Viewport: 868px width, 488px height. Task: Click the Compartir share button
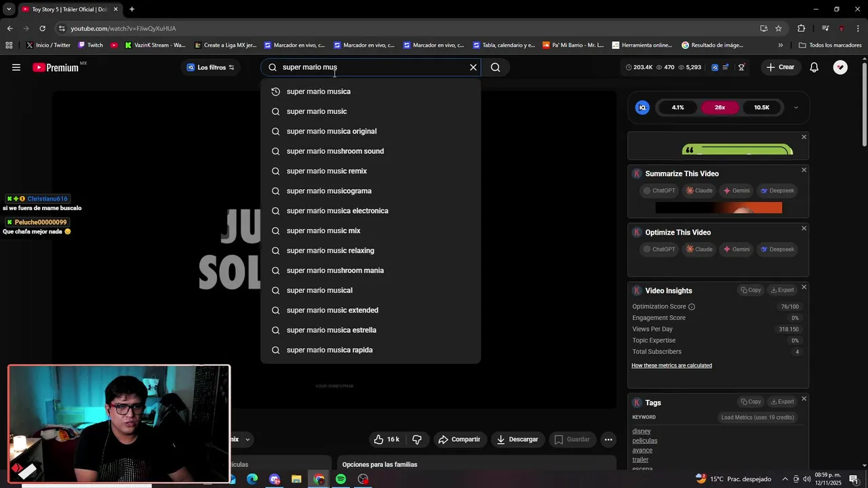coord(459,439)
